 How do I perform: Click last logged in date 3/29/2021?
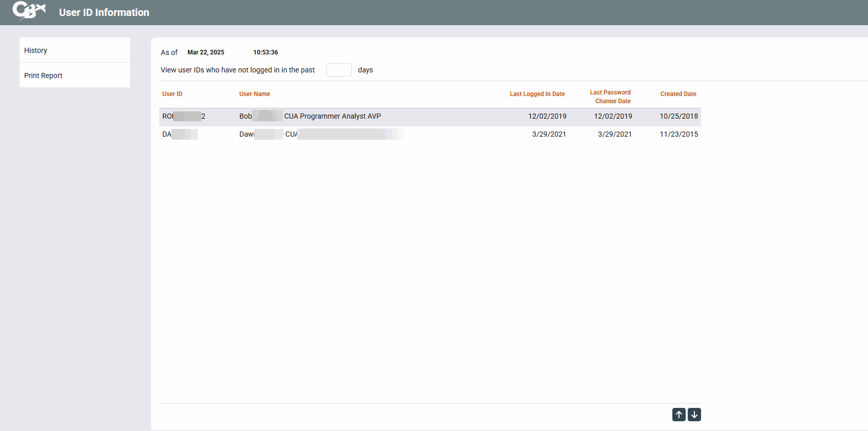549,135
